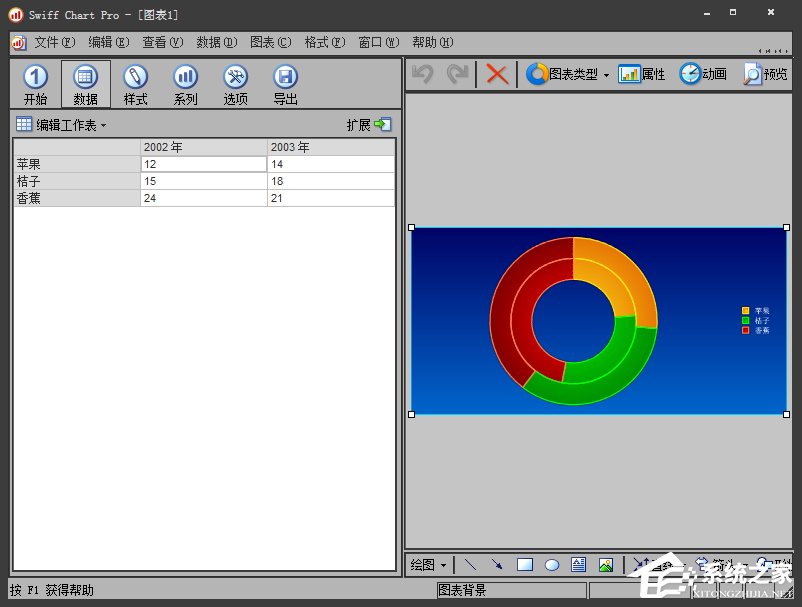
Task: Select the insert image tool
Action: tap(605, 565)
